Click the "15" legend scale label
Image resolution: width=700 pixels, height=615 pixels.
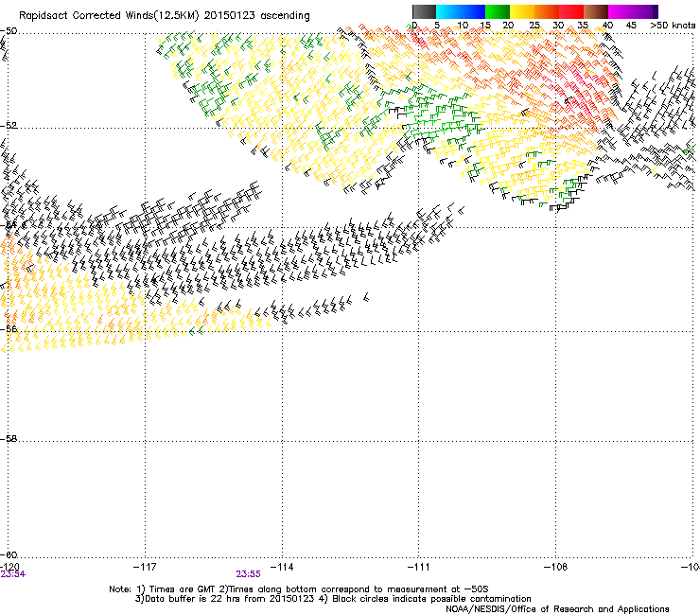click(x=485, y=26)
